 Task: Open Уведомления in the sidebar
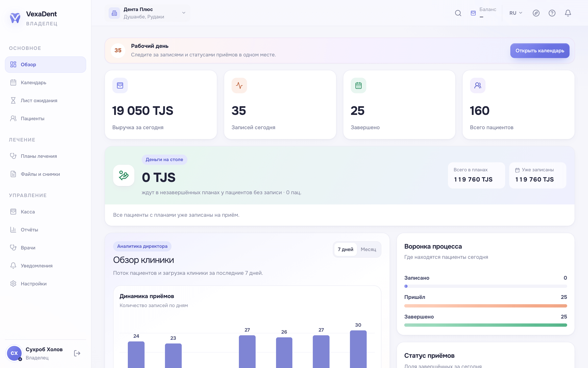tap(46, 266)
